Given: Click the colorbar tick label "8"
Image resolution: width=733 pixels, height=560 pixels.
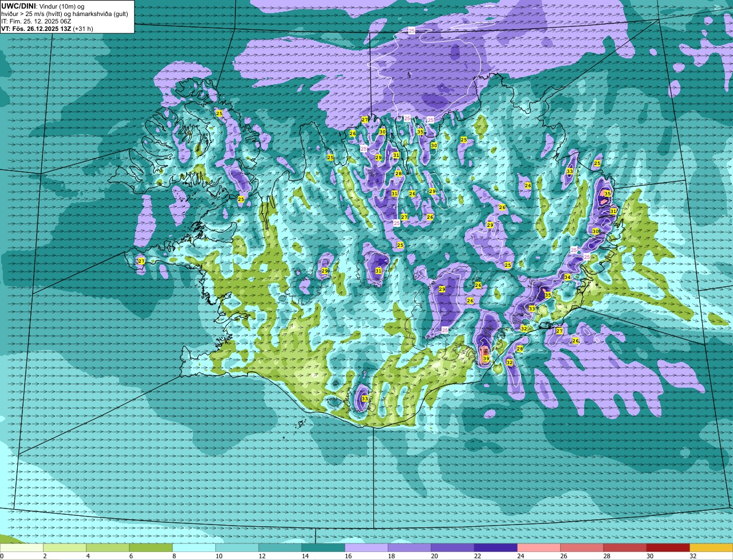Looking at the screenshot, I should click(x=174, y=556).
